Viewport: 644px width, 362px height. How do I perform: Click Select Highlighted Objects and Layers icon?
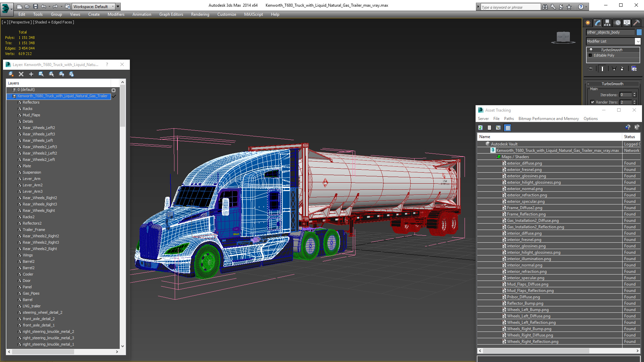coord(41,74)
